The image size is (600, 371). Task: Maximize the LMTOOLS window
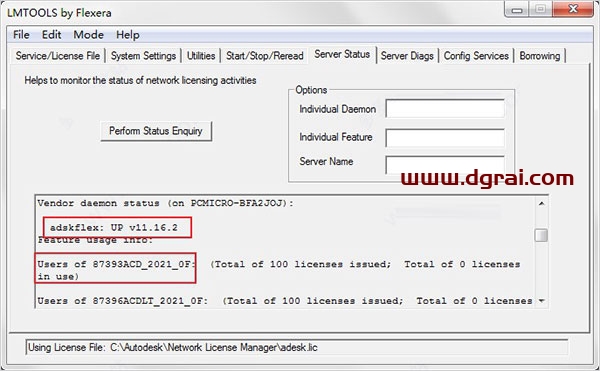[x=540, y=9]
